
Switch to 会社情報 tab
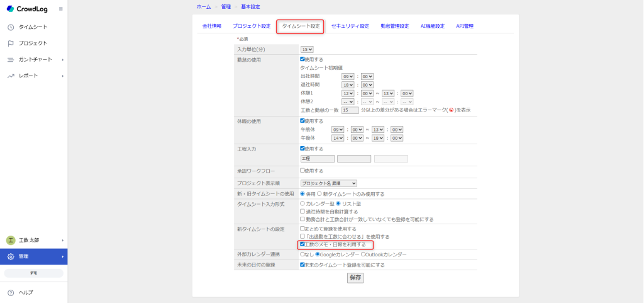point(211,26)
